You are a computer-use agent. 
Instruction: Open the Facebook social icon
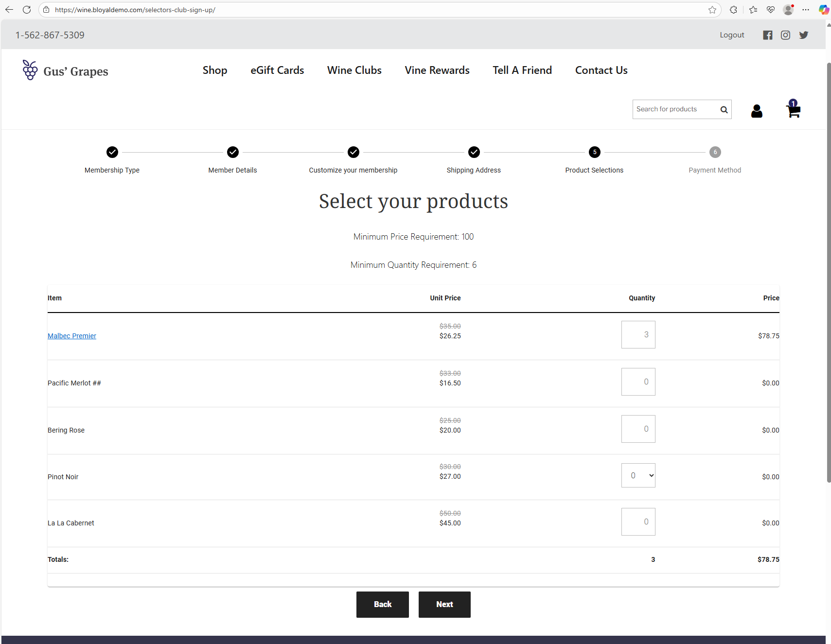tap(767, 35)
